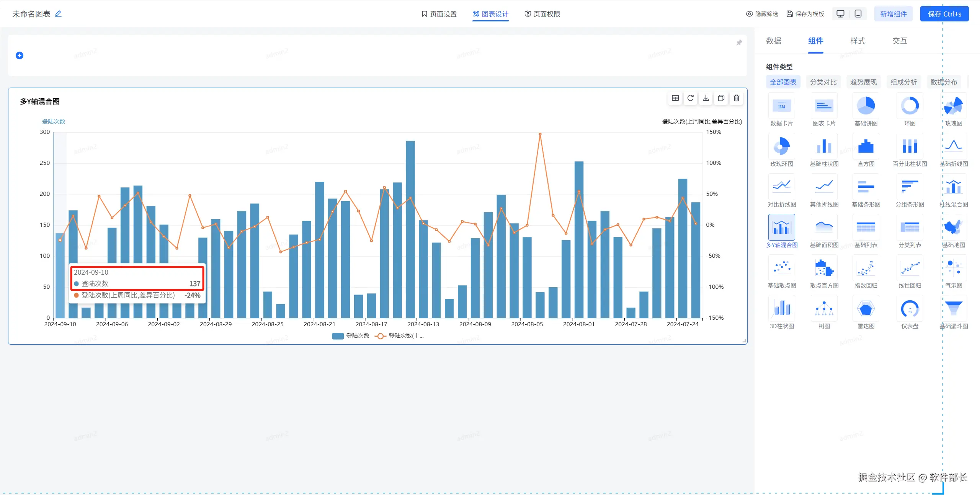
Task: Click the table view icon on chart
Action: pos(675,98)
